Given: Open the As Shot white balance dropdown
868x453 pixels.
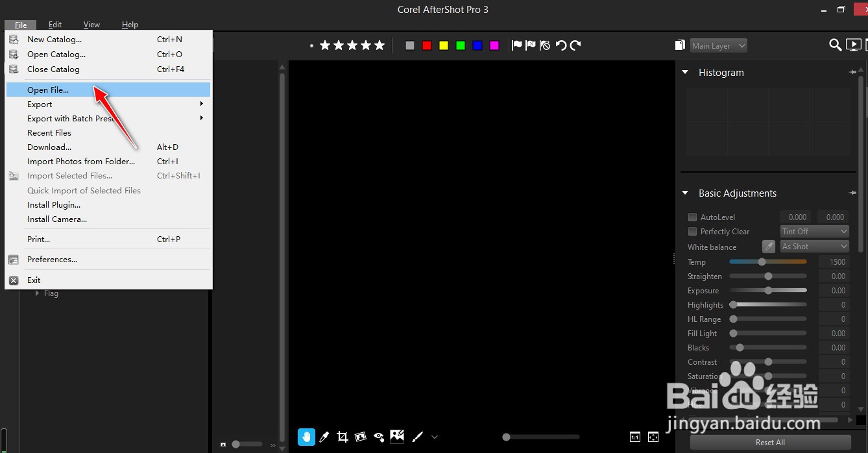Looking at the screenshot, I should tap(815, 247).
